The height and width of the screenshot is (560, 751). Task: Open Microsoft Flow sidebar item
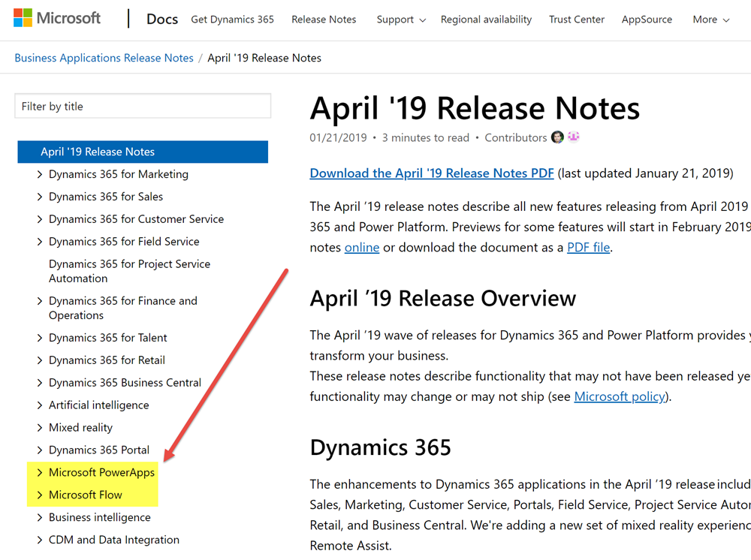[x=86, y=495]
